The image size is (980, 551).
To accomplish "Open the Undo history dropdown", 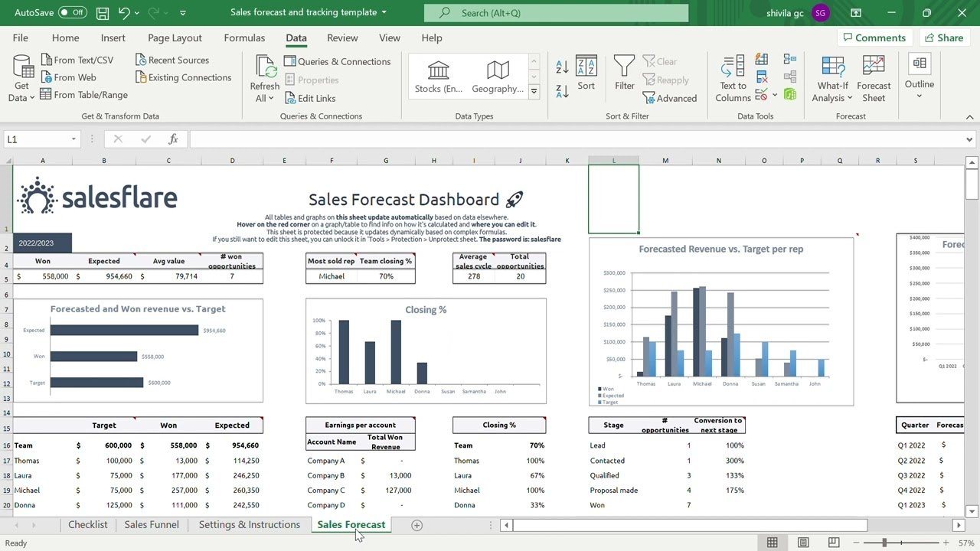I will 137,12.
